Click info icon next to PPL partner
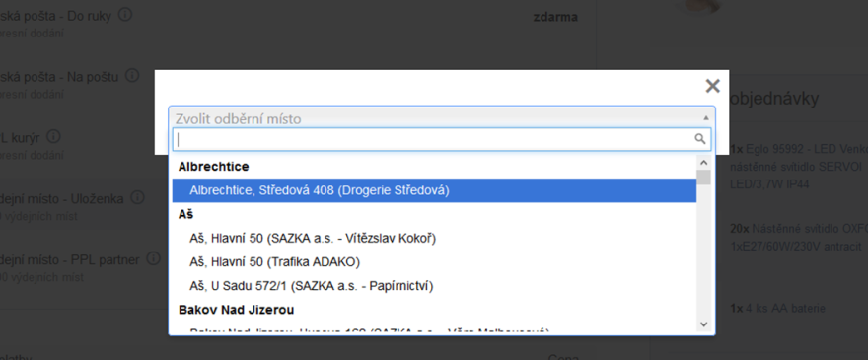 click(153, 258)
